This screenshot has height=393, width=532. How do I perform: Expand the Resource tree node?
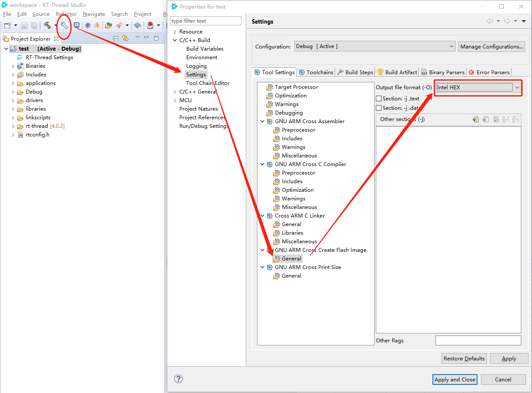[175, 32]
